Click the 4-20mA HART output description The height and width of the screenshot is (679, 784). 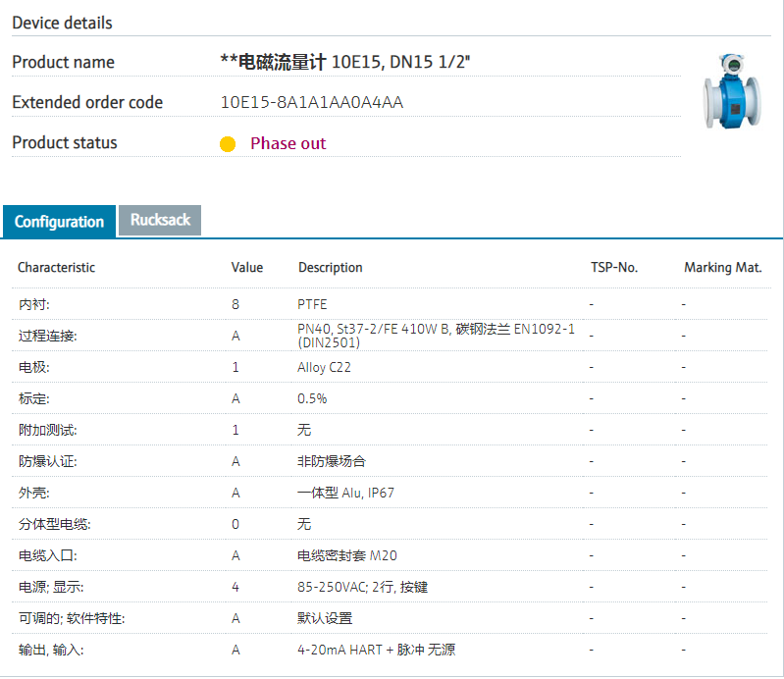[376, 650]
